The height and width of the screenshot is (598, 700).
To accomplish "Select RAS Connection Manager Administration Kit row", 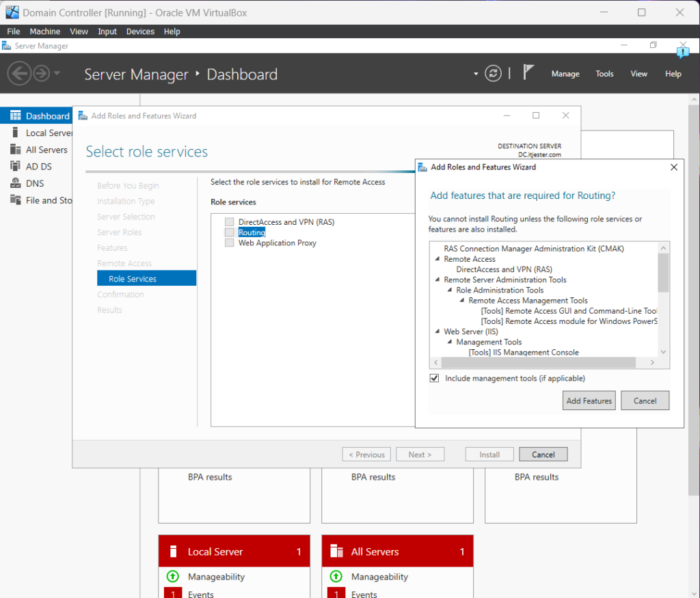I will click(534, 249).
